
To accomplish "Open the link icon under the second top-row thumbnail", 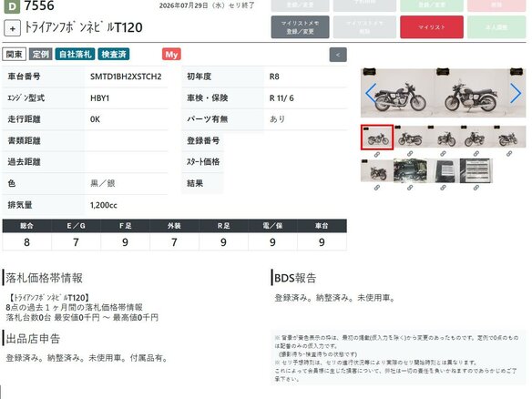I will [410, 154].
